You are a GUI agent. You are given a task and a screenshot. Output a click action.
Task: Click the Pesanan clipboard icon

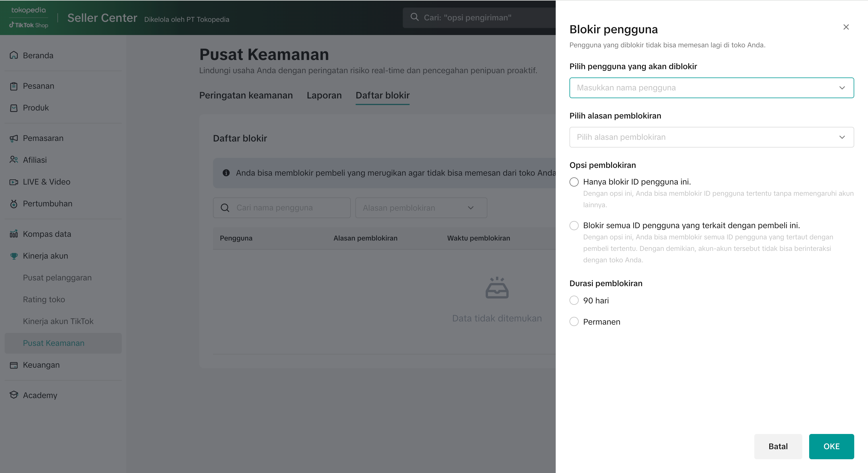(x=13, y=86)
